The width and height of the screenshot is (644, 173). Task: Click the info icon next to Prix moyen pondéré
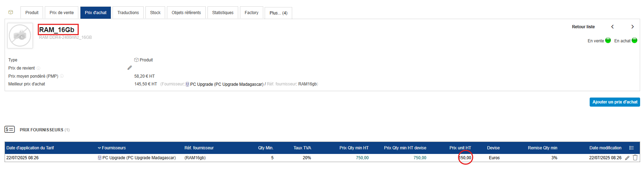click(62, 76)
